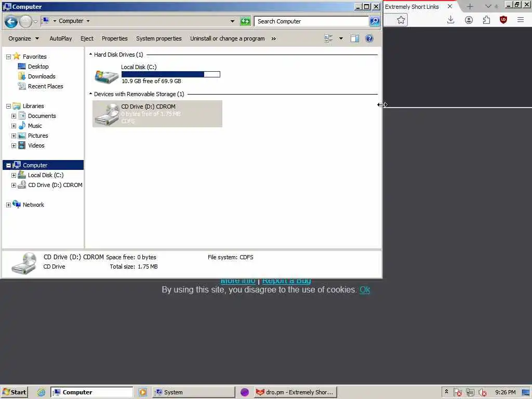Click into the Search Computer field
The image size is (532, 399).
pos(311,21)
